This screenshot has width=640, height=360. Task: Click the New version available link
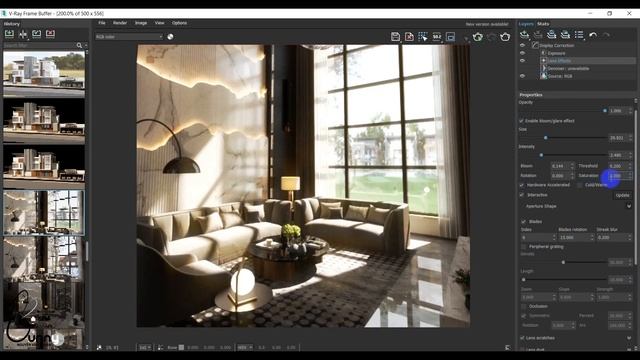tap(487, 24)
